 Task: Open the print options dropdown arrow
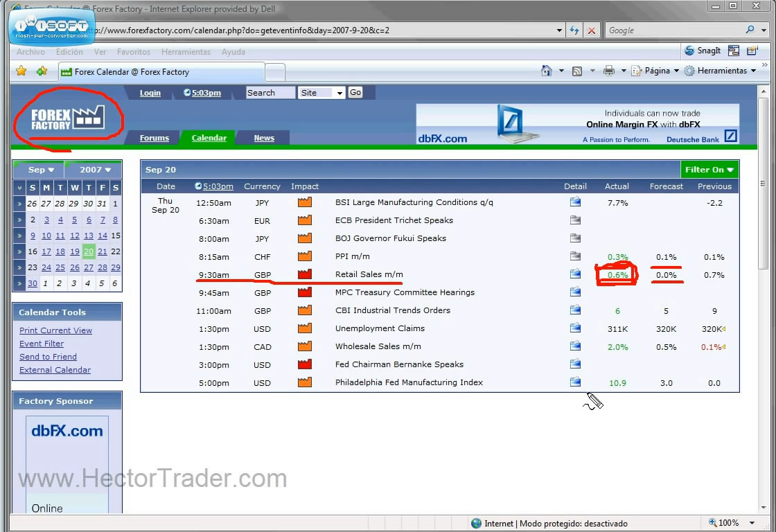tap(624, 71)
